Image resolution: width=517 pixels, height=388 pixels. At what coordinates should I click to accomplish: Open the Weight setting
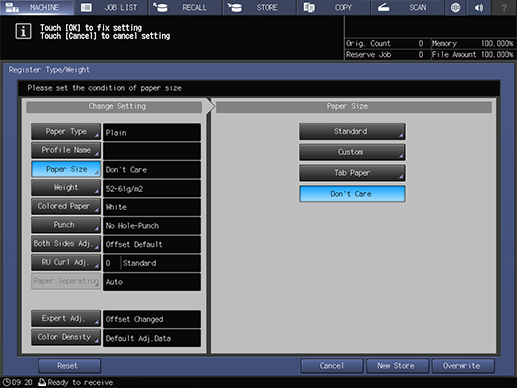(x=66, y=188)
